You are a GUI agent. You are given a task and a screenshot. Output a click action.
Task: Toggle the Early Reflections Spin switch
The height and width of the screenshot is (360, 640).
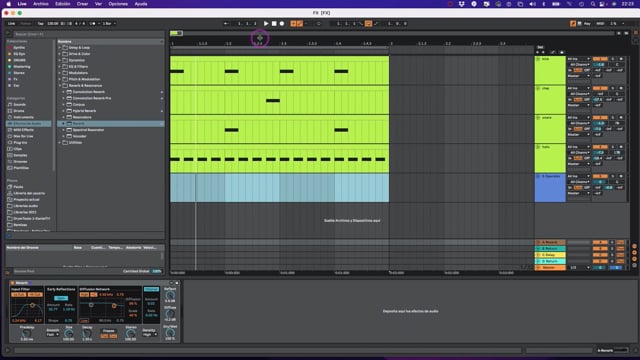(61, 298)
